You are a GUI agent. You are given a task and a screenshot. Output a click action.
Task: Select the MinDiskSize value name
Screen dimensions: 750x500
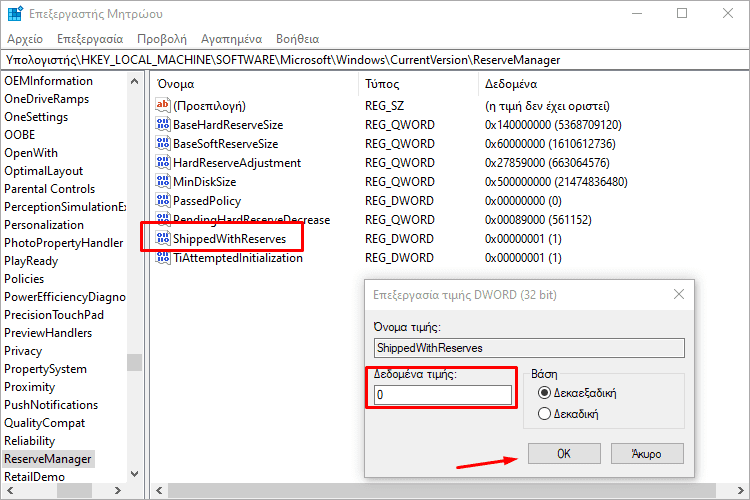pyautogui.click(x=205, y=182)
